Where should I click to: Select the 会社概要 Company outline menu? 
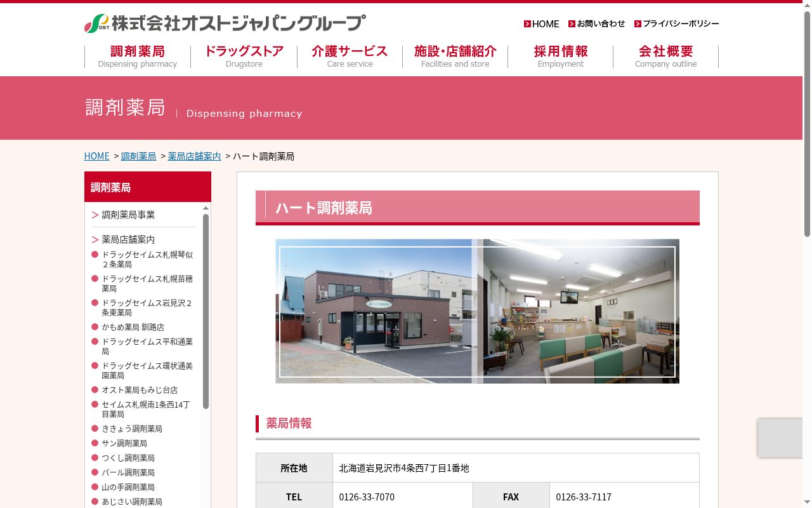click(666, 56)
